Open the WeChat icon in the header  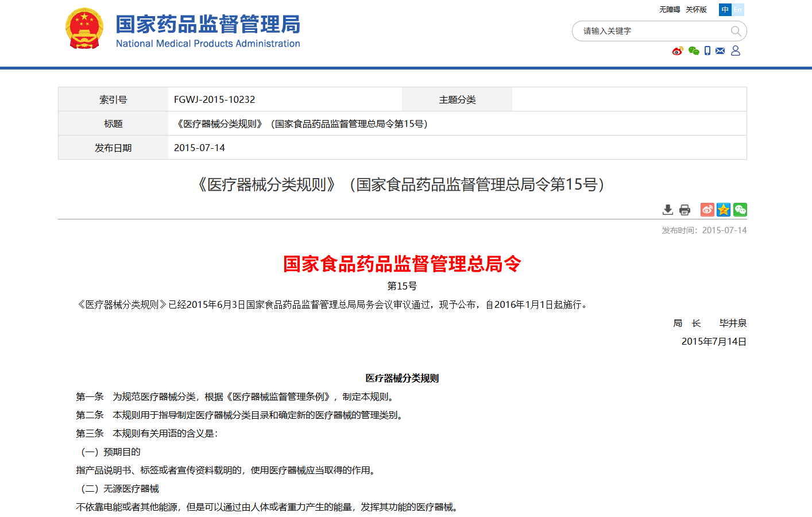point(694,51)
